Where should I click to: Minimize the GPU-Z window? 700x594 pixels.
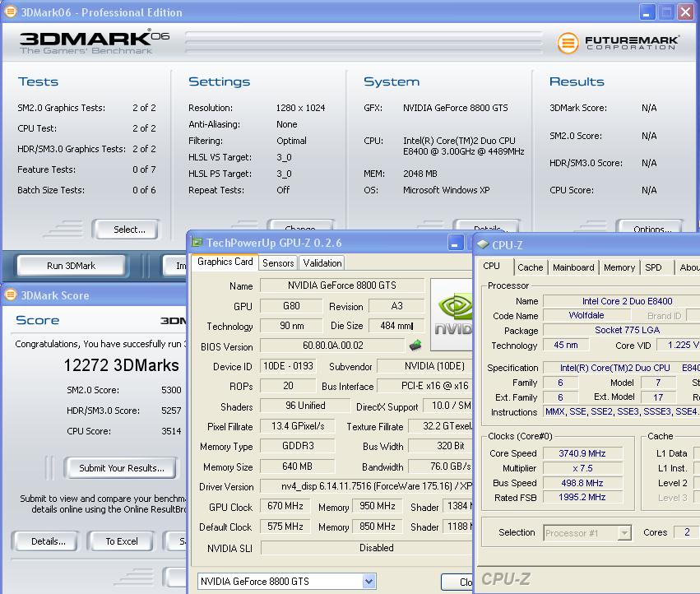click(456, 243)
